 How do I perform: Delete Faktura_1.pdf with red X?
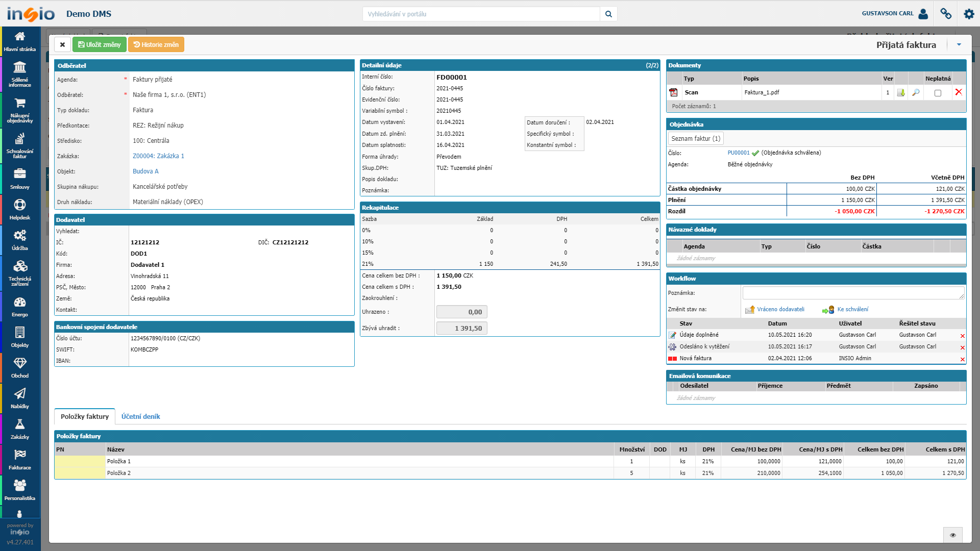[959, 92]
